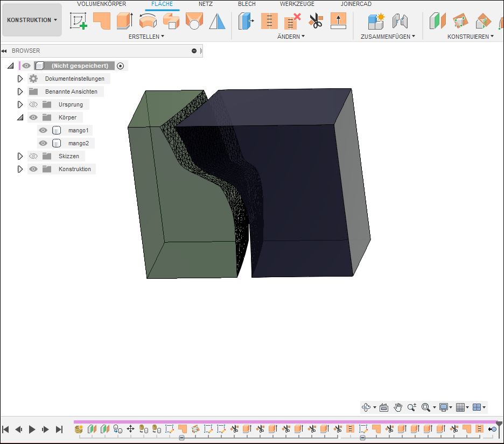The image size is (504, 444).
Task: Hide the Konstruktion folder in the browser
Action: tap(33, 169)
